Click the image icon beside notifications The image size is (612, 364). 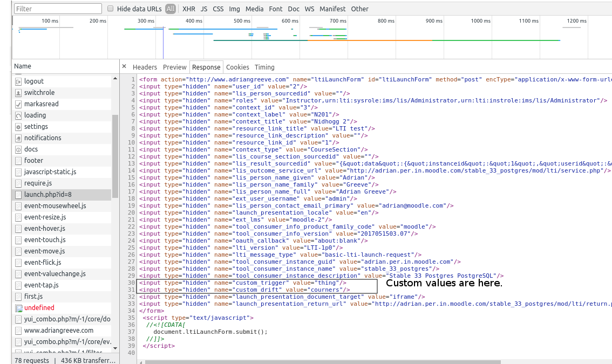pos(18,138)
